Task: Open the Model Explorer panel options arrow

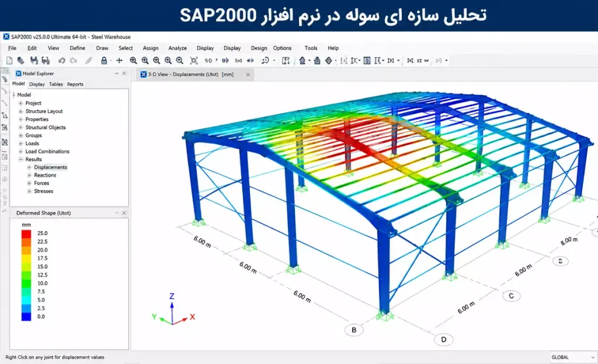Action: (117, 73)
